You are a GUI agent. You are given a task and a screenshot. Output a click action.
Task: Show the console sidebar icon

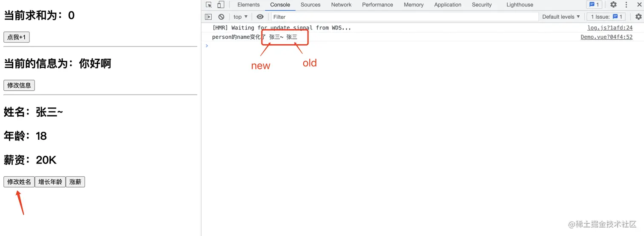pos(208,17)
